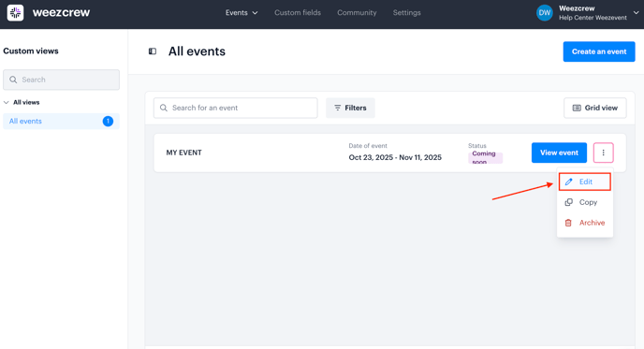The image size is (644, 349).
Task: Click the magnifier icon in Custom views search
Action: click(x=13, y=80)
